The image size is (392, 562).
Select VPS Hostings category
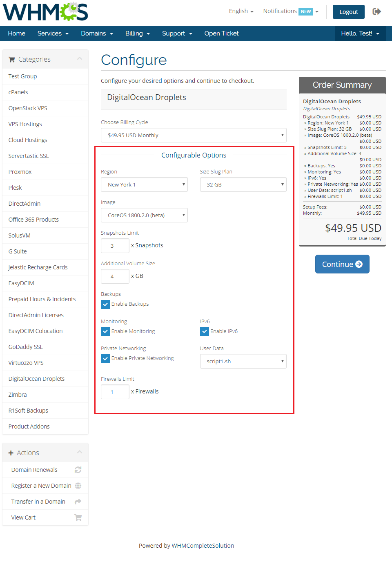pos(45,124)
